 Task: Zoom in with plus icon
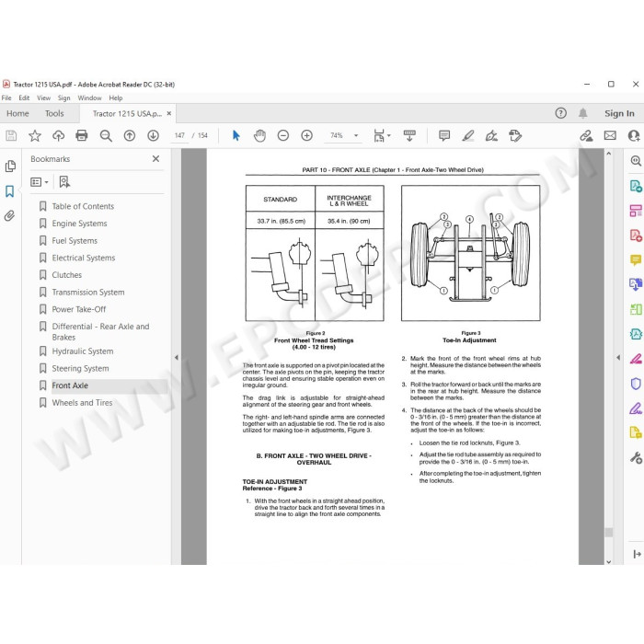coord(306,135)
